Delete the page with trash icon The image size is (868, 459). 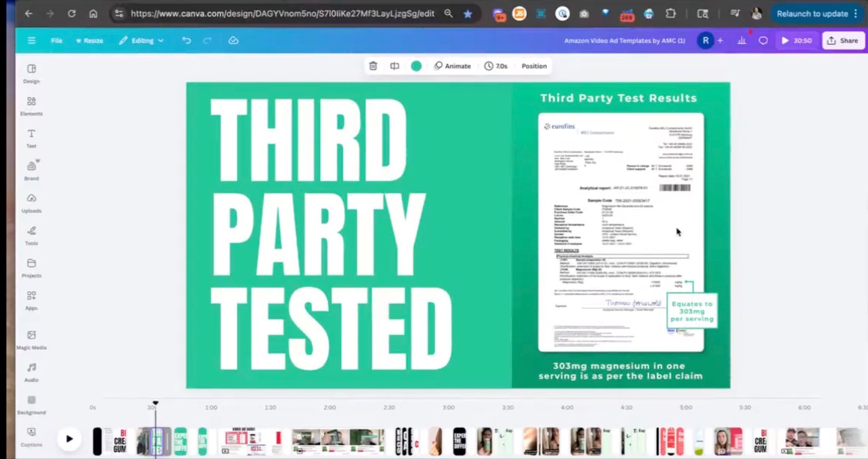tap(373, 66)
